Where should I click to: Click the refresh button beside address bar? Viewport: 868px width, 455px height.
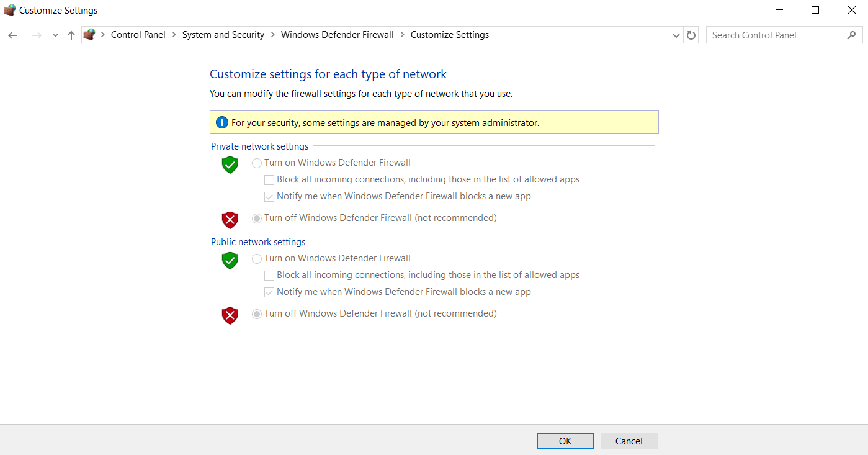pos(691,35)
